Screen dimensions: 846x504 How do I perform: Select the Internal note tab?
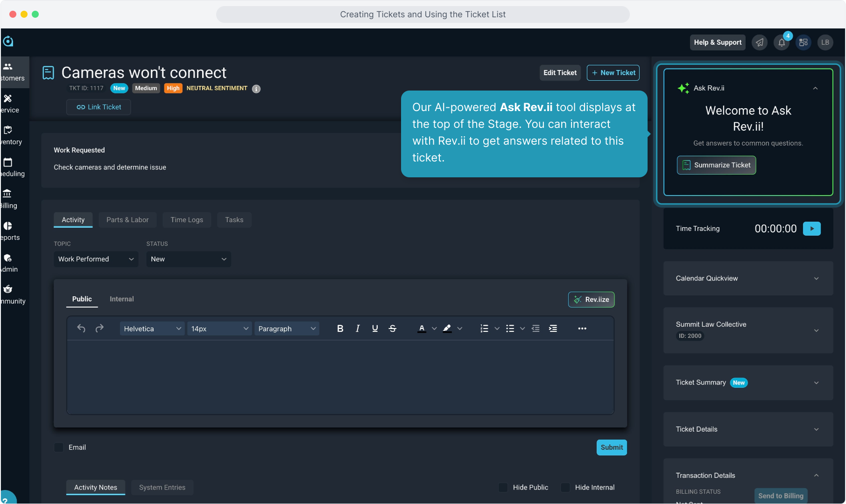121,299
